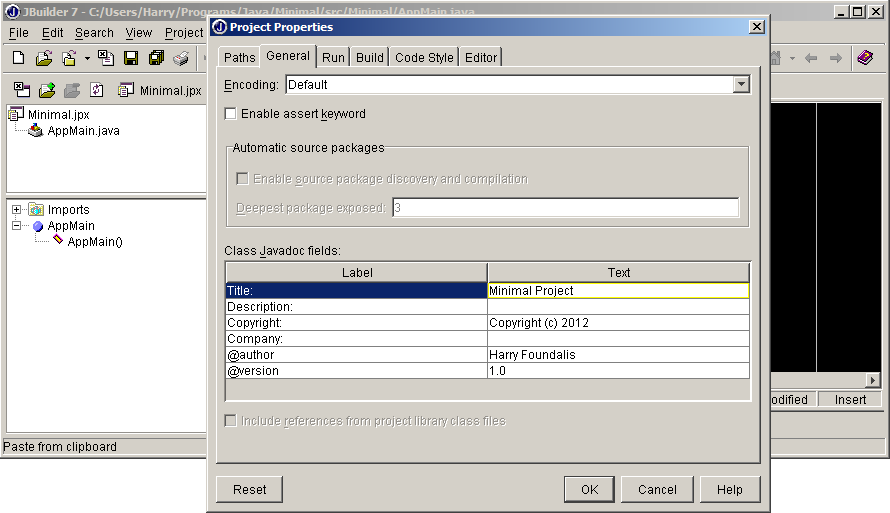This screenshot has height=513, width=890.
Task: Click the Save file floppy disk icon
Action: pos(131,58)
